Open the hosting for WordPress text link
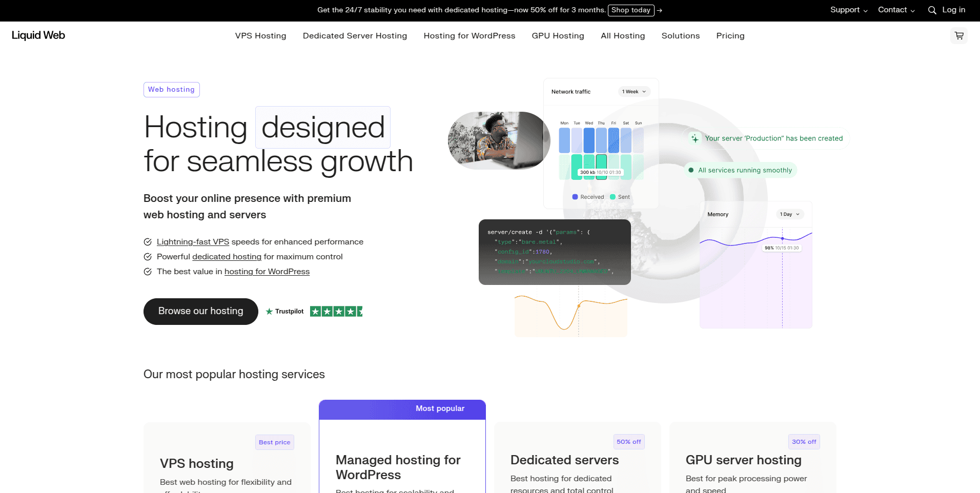Viewport: 980px width, 493px height. coord(267,272)
